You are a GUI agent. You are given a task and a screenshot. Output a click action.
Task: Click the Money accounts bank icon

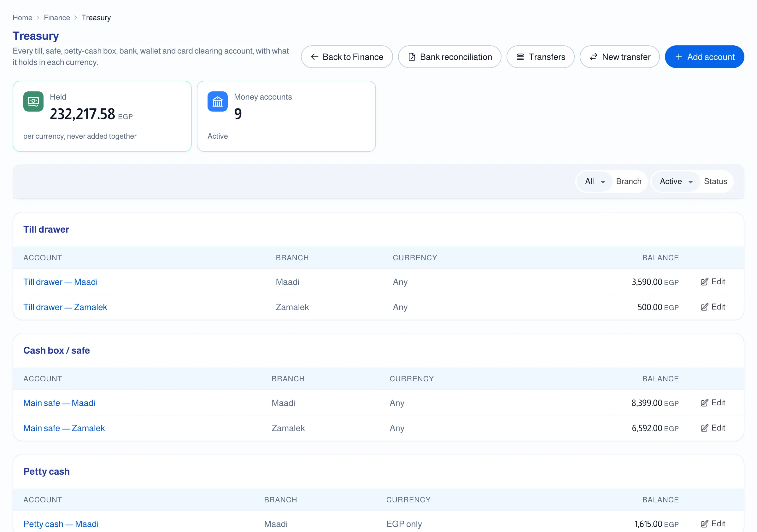pos(218,101)
